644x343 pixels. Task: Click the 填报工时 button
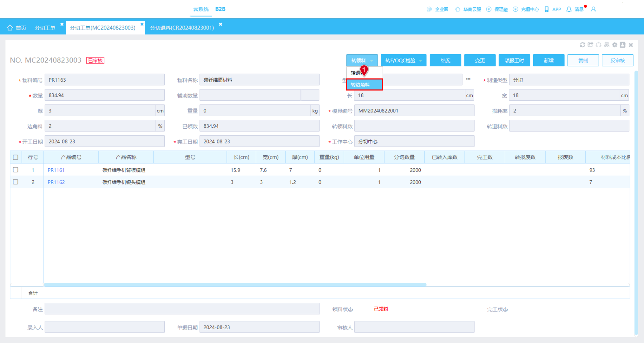coord(514,60)
